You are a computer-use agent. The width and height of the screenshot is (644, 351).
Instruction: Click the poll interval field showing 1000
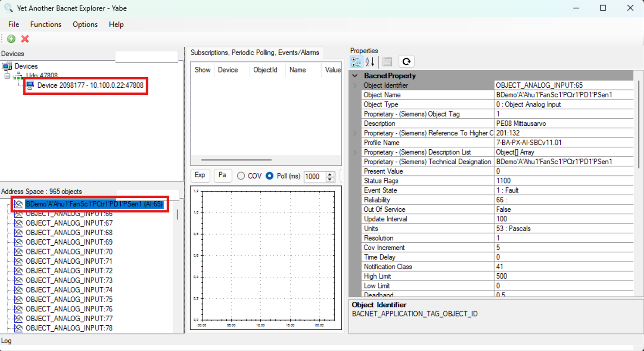point(315,176)
